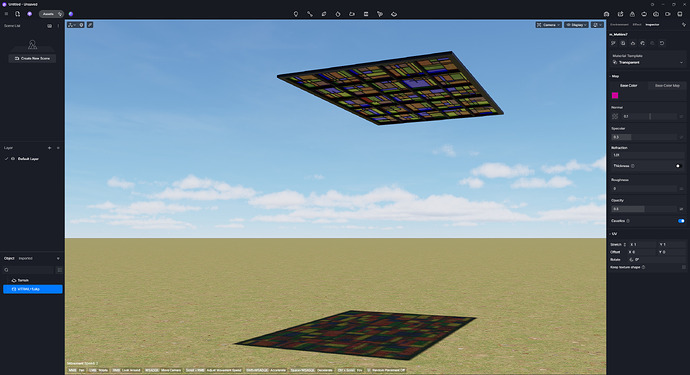
Task: Click the Stretch X value field
Action: pos(643,244)
